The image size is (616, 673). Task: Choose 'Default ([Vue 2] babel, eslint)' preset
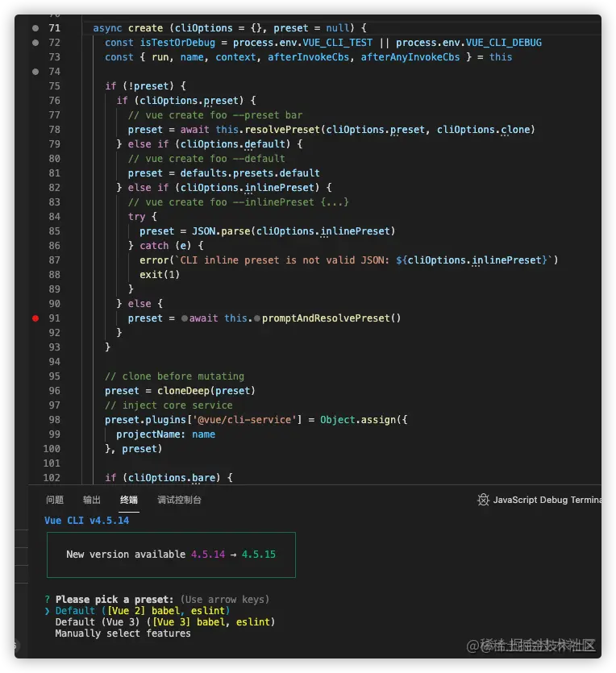tap(143, 610)
